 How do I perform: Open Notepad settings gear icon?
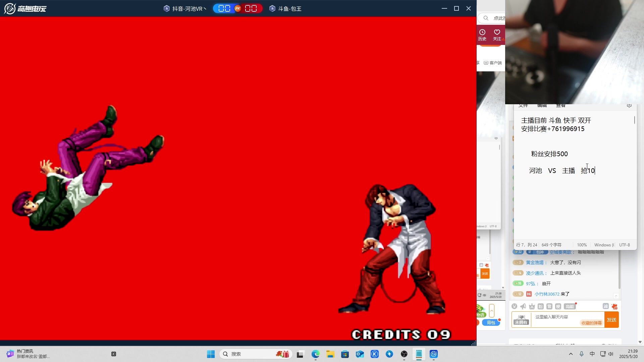click(629, 106)
